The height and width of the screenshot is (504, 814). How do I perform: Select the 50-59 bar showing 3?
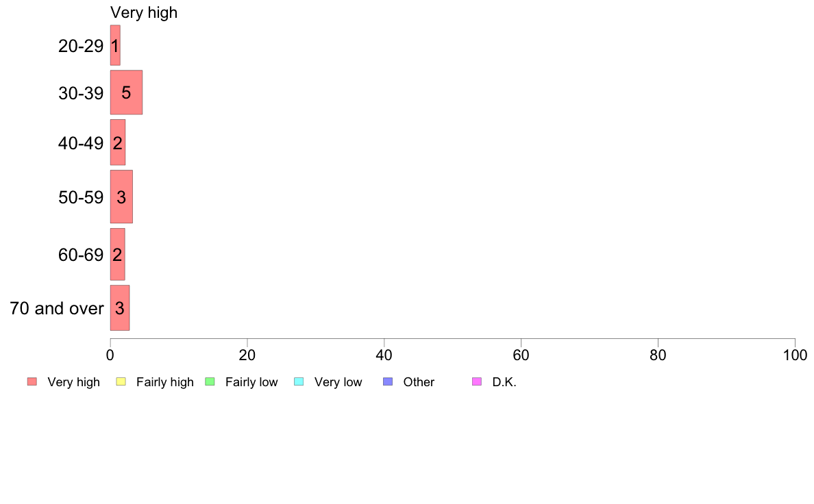121,197
